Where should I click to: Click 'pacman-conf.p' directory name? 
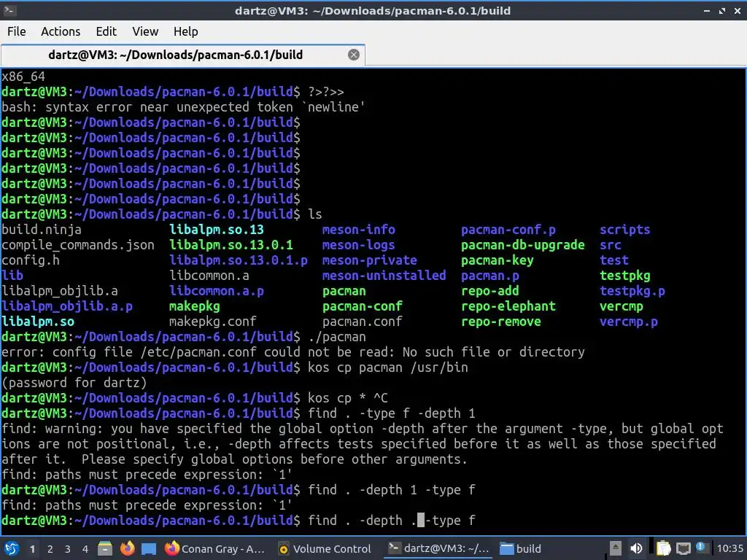(508, 230)
